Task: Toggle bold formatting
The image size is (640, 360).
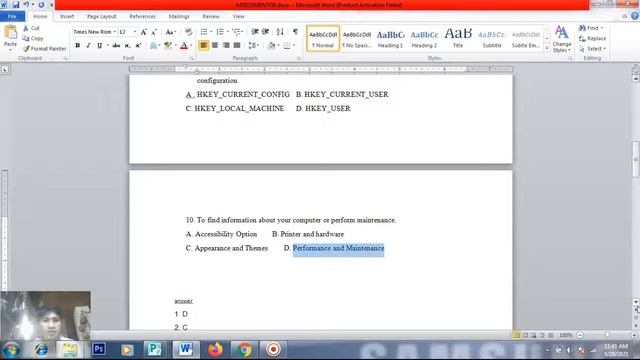Action: coord(78,45)
